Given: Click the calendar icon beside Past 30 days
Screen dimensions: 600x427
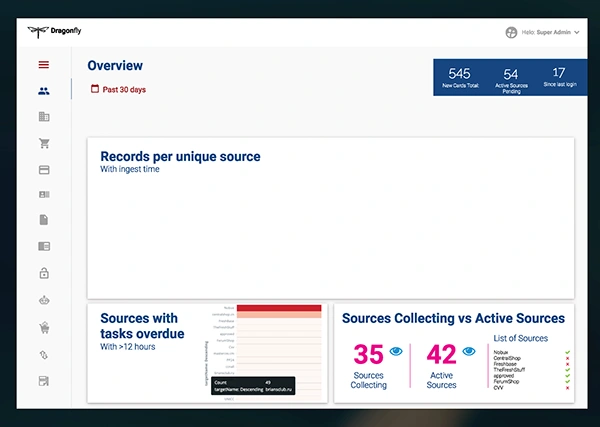Looking at the screenshot, I should tap(95, 89).
